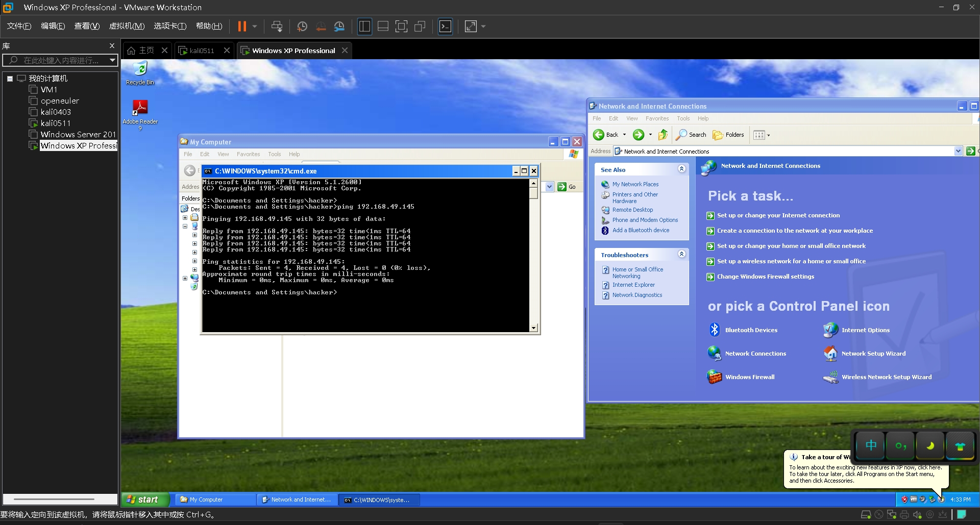Click the Go button in My Computer window
The width and height of the screenshot is (980, 525).
pyautogui.click(x=567, y=187)
